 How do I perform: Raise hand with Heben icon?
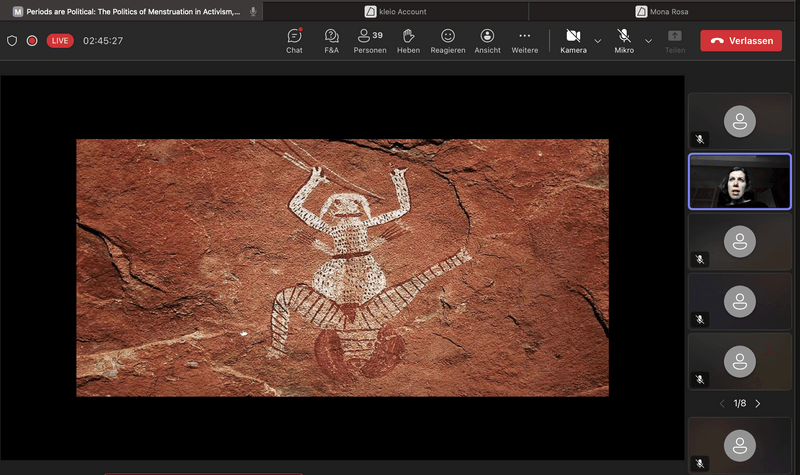point(408,40)
